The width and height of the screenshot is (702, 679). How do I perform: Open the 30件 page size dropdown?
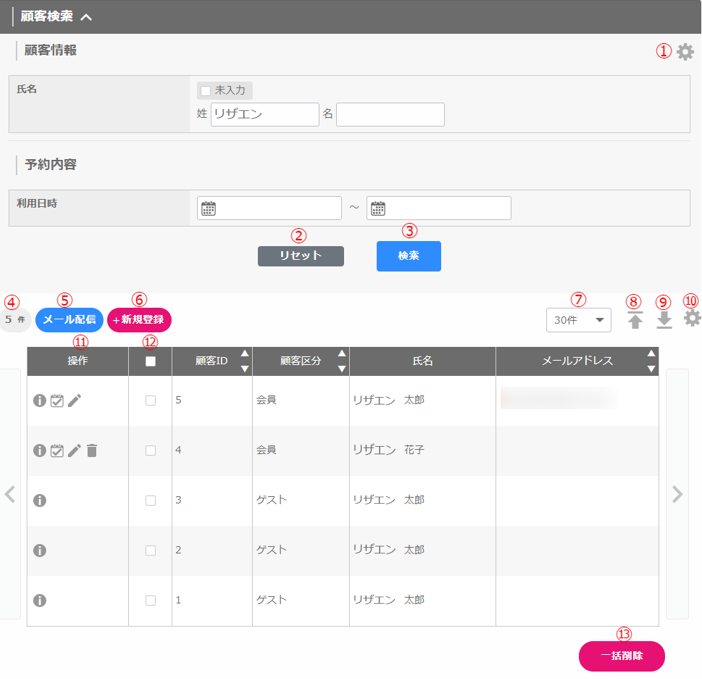[x=578, y=320]
